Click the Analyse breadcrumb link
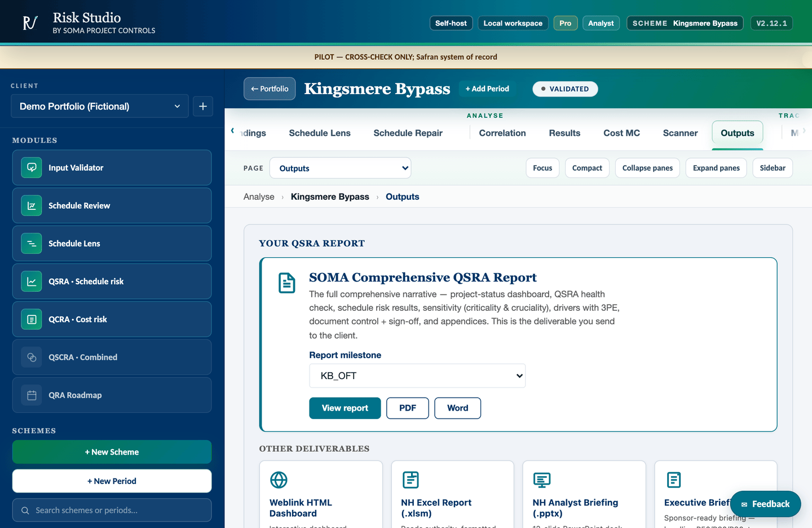Screen dimensions: 812x528 pos(259,197)
